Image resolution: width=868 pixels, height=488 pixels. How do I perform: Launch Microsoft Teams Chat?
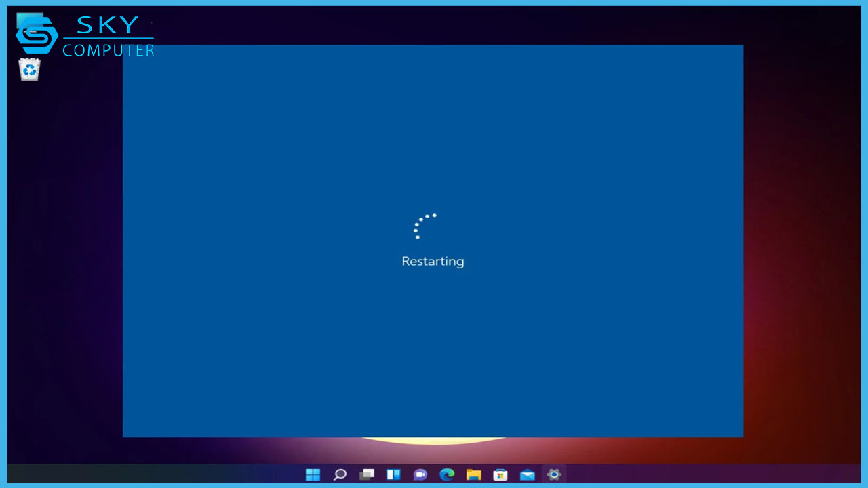(420, 474)
